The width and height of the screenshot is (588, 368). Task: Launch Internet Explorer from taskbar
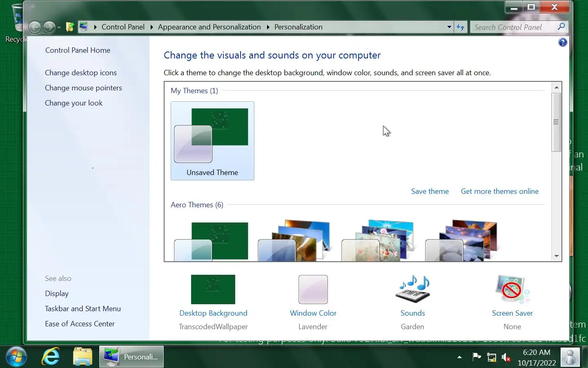(x=51, y=357)
